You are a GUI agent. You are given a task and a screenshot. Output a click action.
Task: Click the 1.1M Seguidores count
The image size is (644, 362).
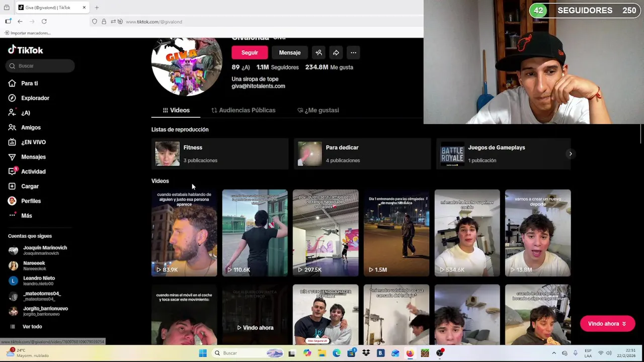277,67
